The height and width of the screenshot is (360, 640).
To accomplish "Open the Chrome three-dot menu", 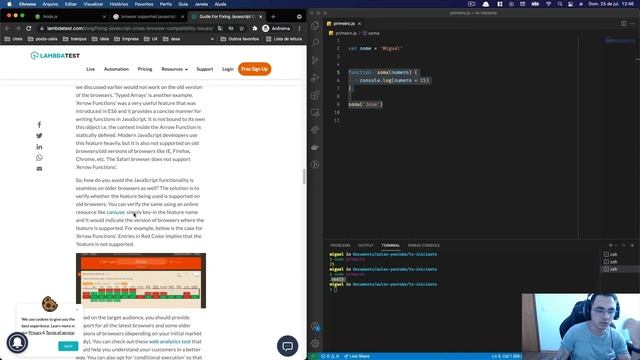I will point(300,28).
